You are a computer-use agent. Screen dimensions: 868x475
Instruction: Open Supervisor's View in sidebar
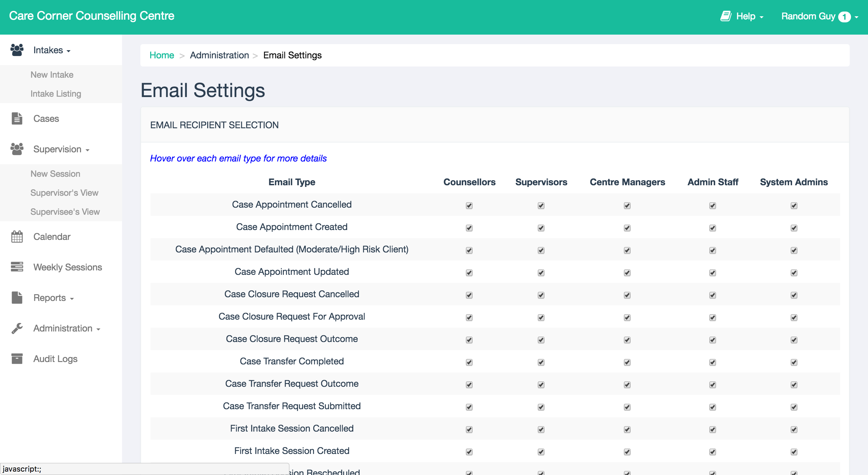[x=64, y=193]
